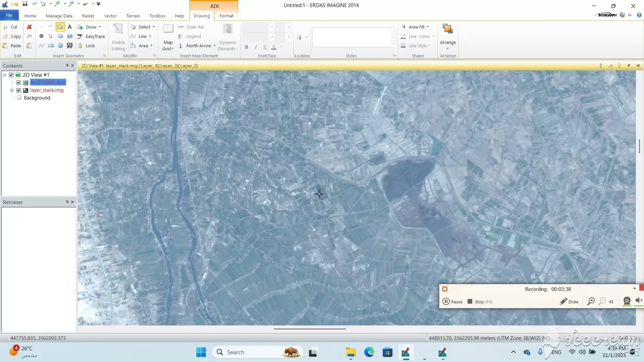Click the horizontal scrollbar under the map
The height and width of the screenshot is (362, 644).
pyautogui.click(x=309, y=329)
